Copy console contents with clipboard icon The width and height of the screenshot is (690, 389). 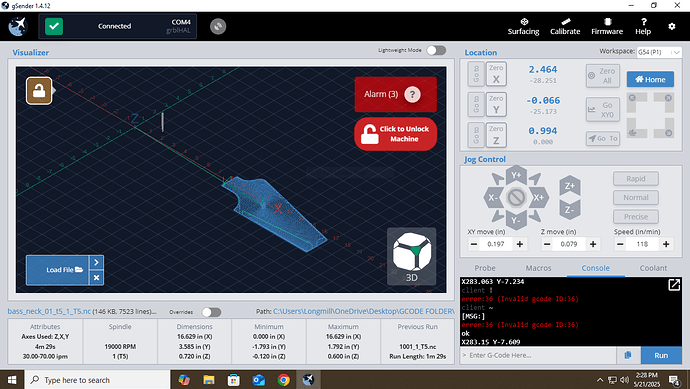(x=628, y=355)
